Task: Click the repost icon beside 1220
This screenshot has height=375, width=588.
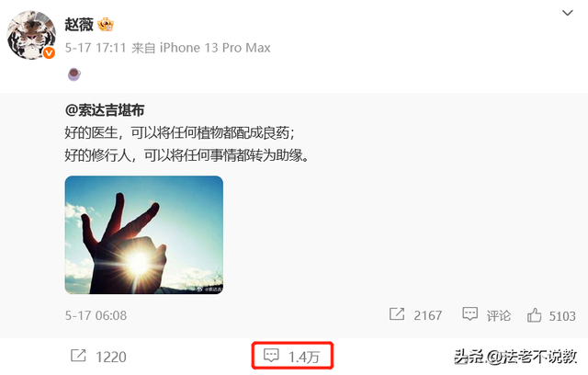Action: 78,356
